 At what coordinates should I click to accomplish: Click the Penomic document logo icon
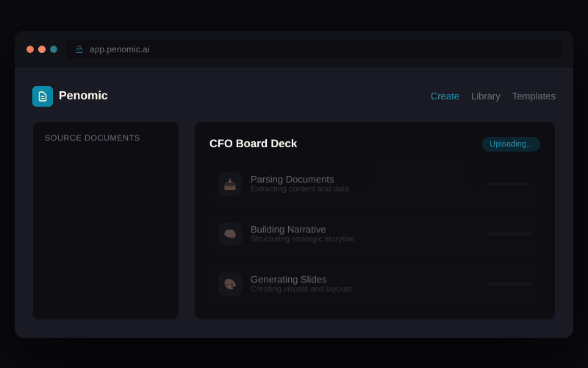43,96
